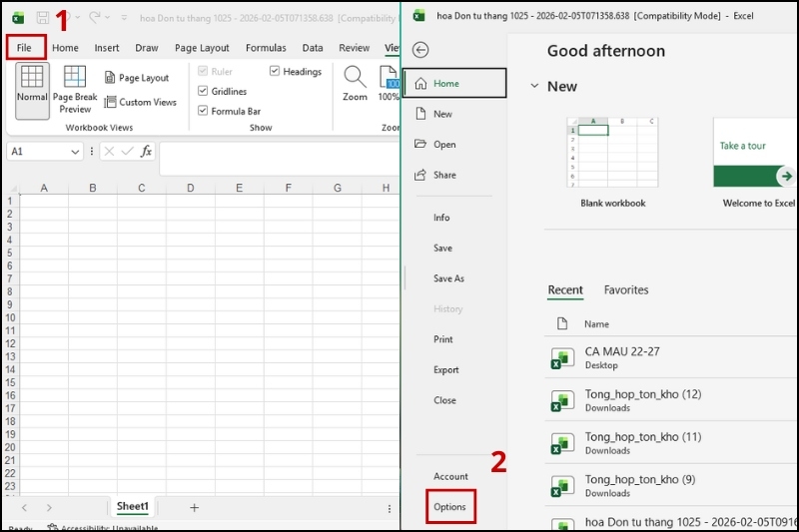Open the Home ribbon tab
This screenshot has width=799, height=532.
tap(65, 48)
